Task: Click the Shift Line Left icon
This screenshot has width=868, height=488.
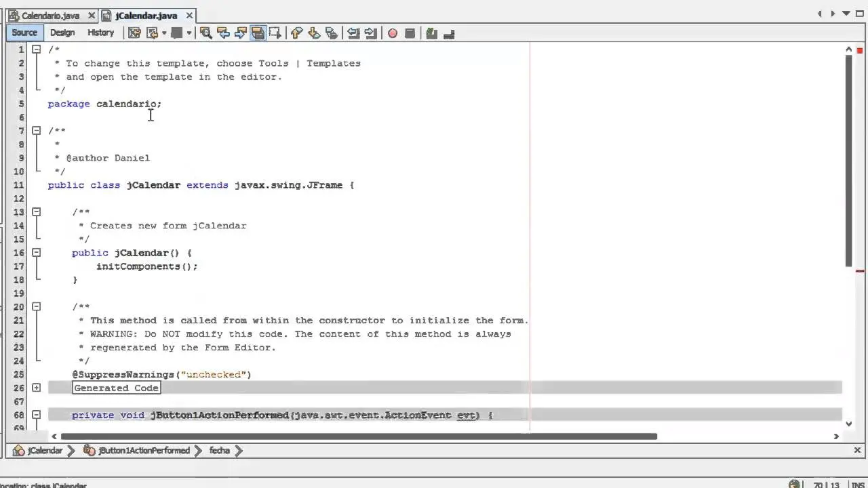Action: point(353,33)
